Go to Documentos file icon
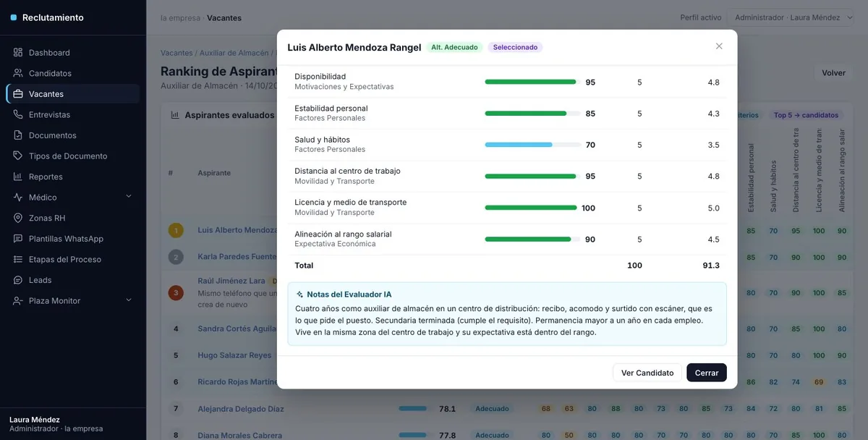 coord(18,135)
